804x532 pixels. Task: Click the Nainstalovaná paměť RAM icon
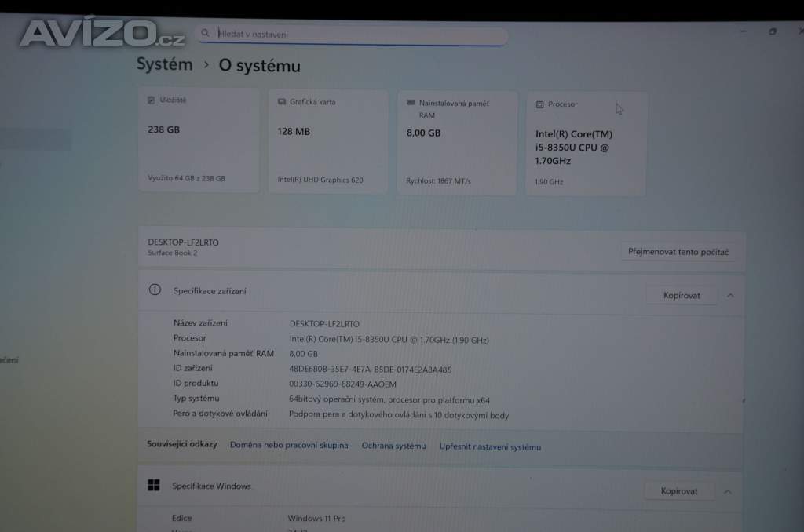(411, 103)
